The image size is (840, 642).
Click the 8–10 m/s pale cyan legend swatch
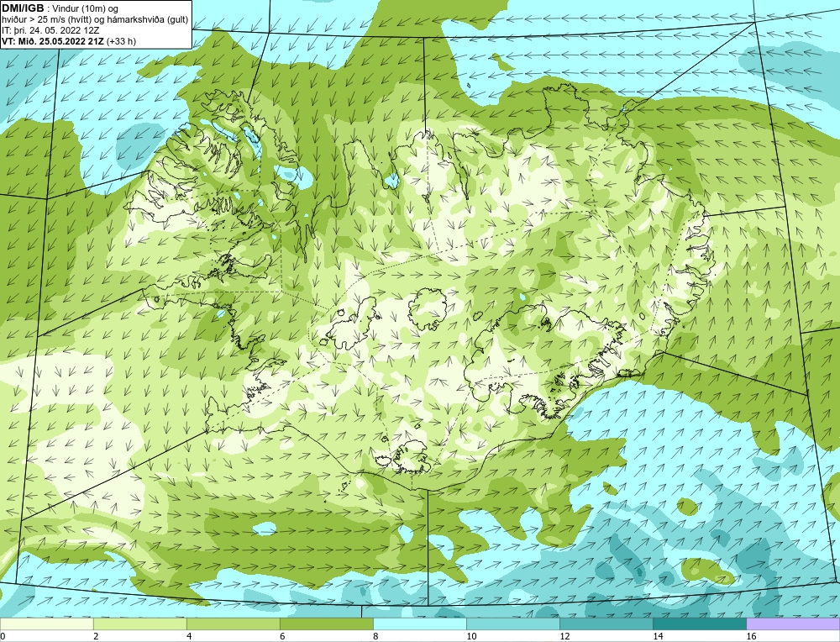pos(419,624)
